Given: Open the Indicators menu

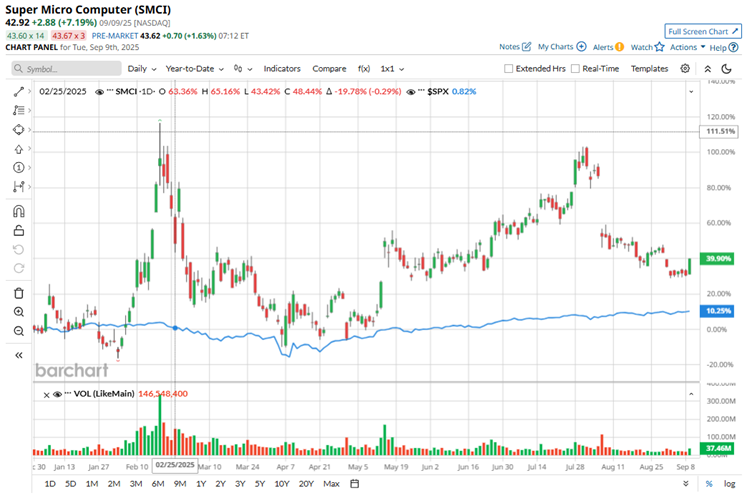Looking at the screenshot, I should point(282,69).
